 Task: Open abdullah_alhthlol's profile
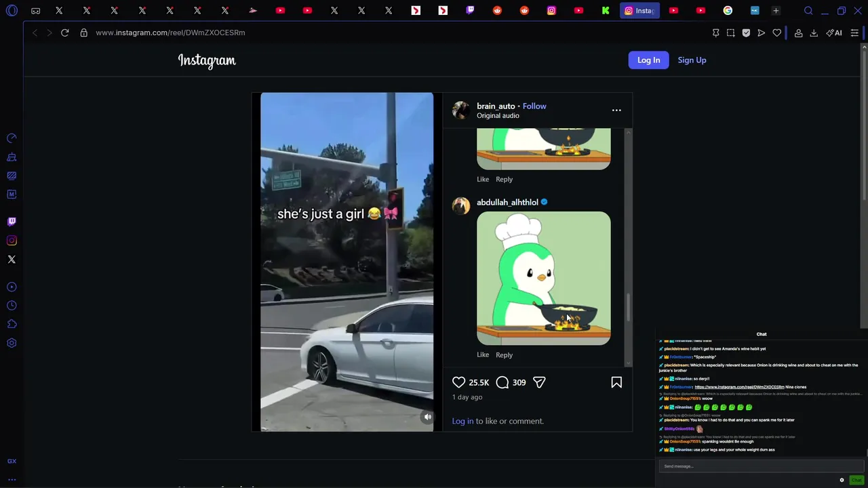point(507,202)
